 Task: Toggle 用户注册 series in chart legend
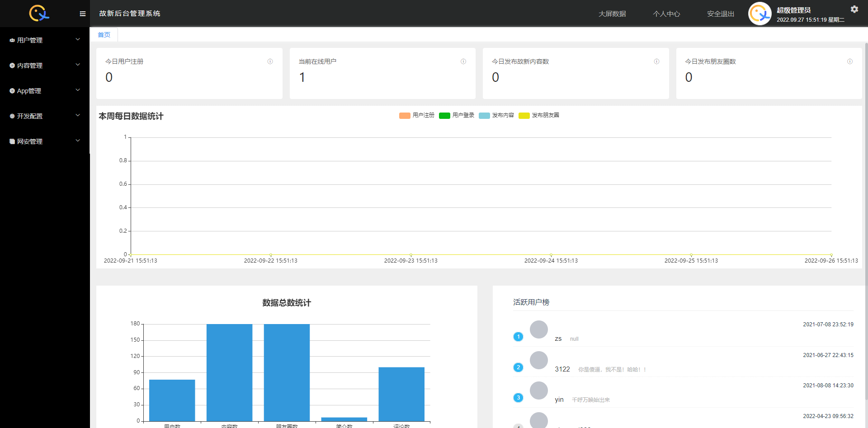pos(417,115)
